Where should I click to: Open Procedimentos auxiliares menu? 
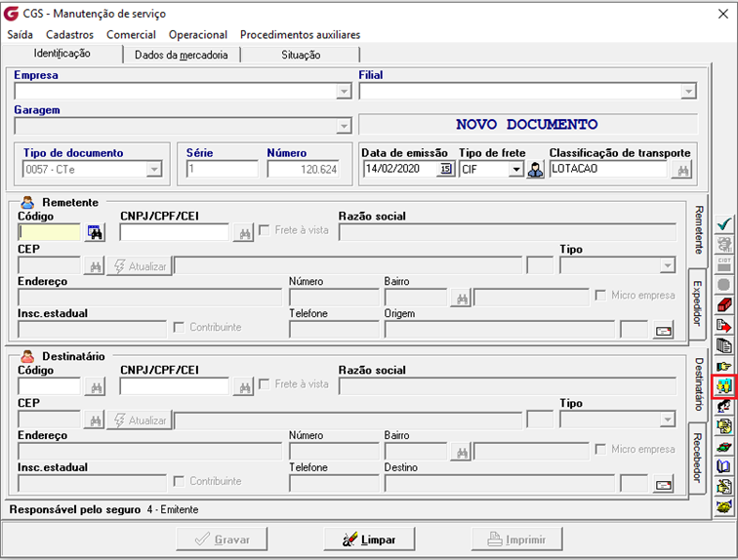pyautogui.click(x=300, y=35)
